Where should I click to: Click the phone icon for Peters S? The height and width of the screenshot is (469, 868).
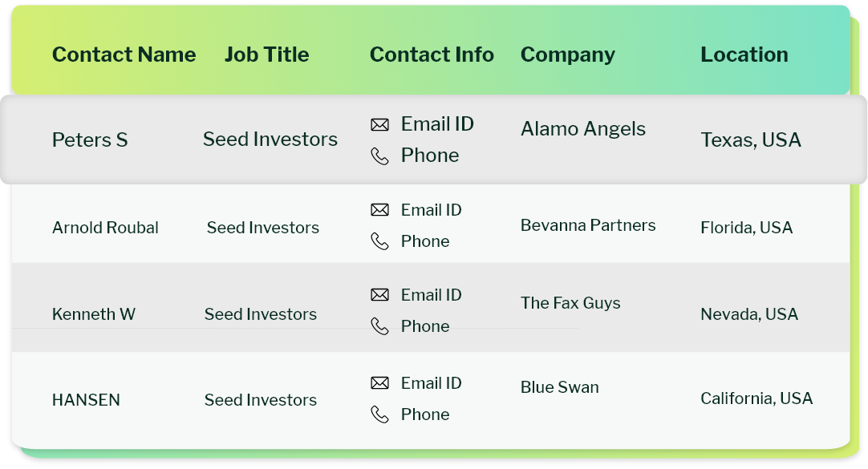379,156
